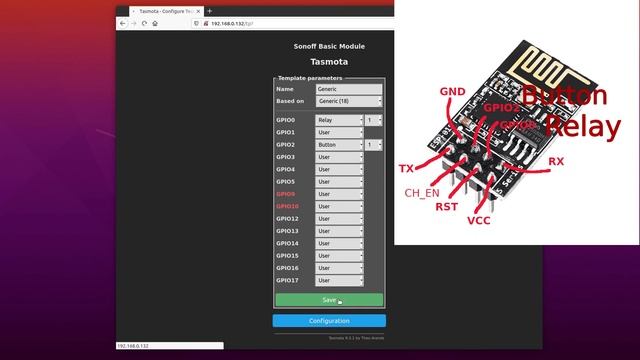Screen dimensions: 640x360
Task: Edit the template Name field
Action: coord(349,89)
